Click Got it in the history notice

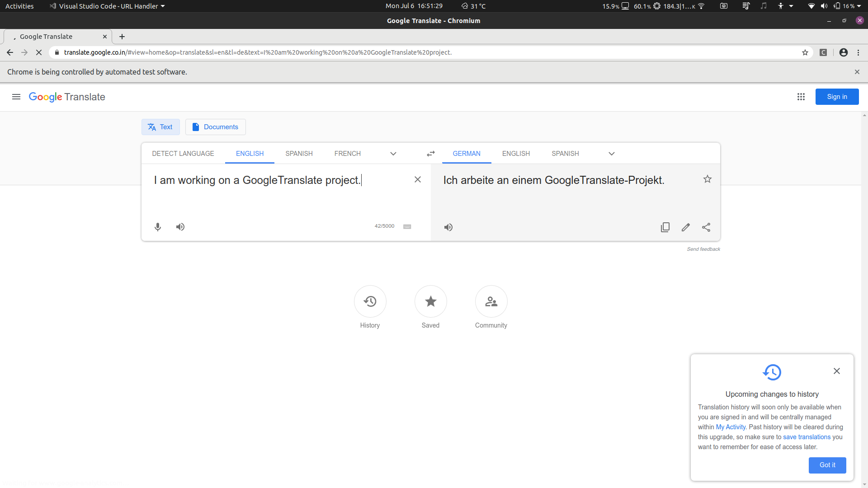coord(827,465)
